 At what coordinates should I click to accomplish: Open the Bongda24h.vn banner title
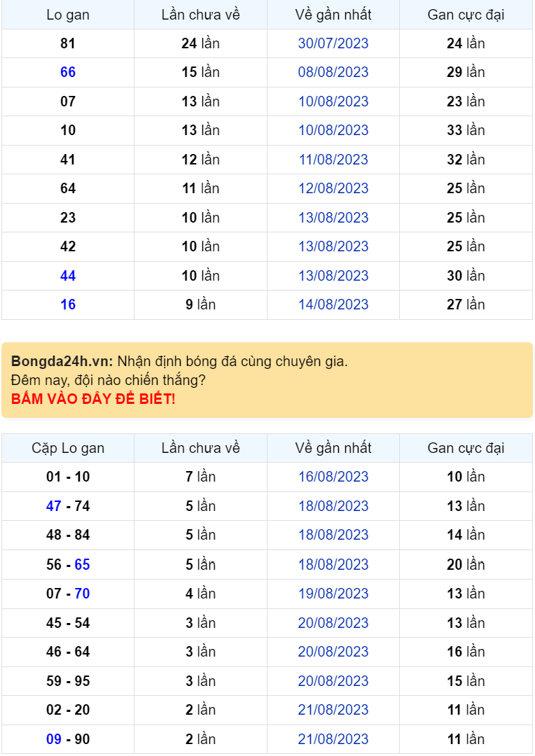[62, 362]
